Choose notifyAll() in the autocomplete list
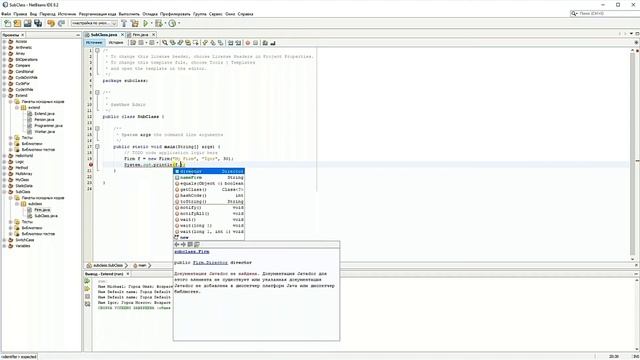 [x=209, y=213]
